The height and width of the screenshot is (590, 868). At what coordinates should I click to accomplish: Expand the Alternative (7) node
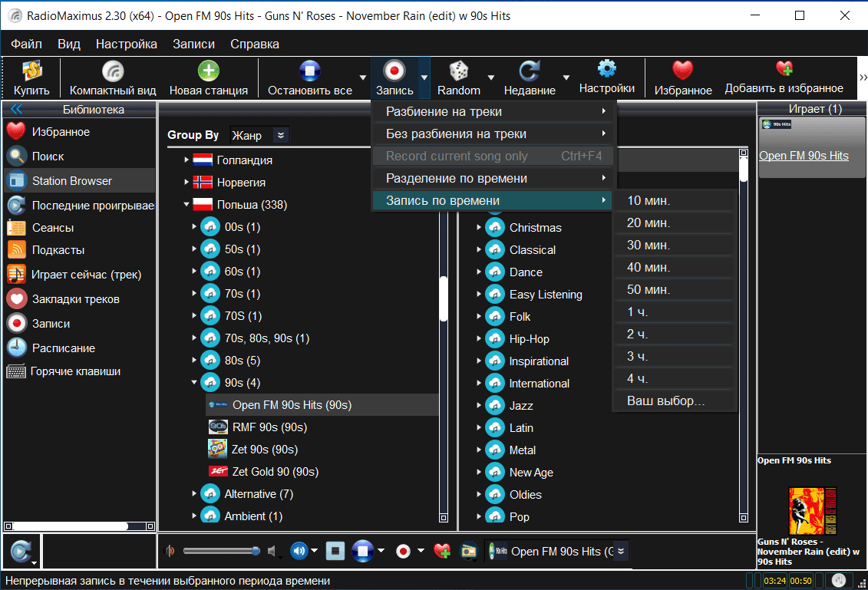tap(193, 493)
